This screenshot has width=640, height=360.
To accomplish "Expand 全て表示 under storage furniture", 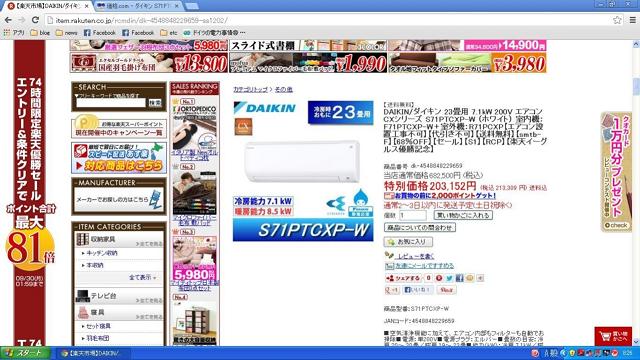I will [x=142, y=277].
